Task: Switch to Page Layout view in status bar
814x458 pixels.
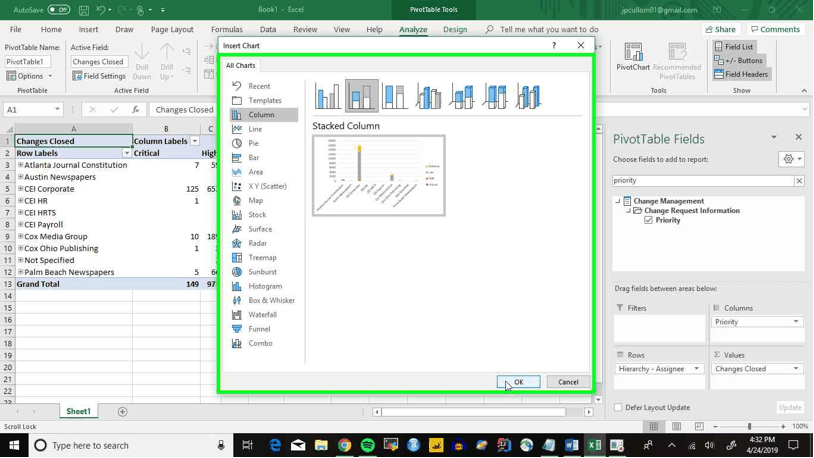Action: tap(676, 426)
